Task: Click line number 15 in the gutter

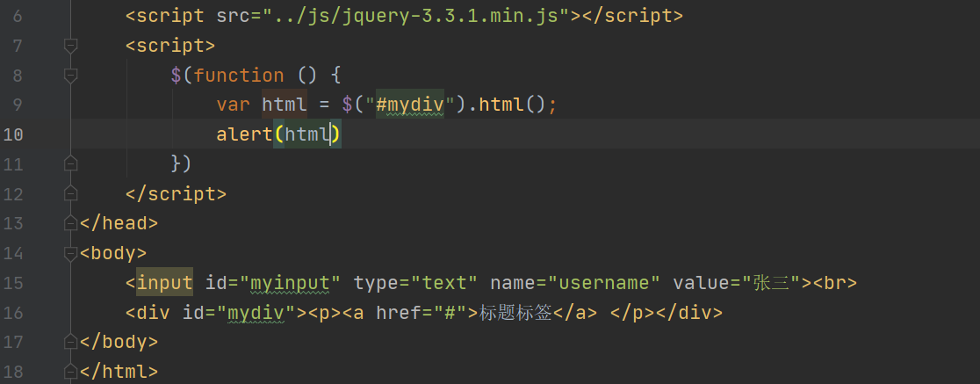Action: (12, 283)
